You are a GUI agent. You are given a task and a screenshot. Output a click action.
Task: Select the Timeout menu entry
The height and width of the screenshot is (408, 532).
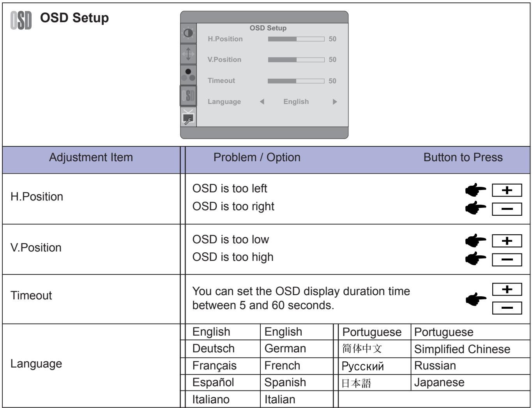click(221, 81)
